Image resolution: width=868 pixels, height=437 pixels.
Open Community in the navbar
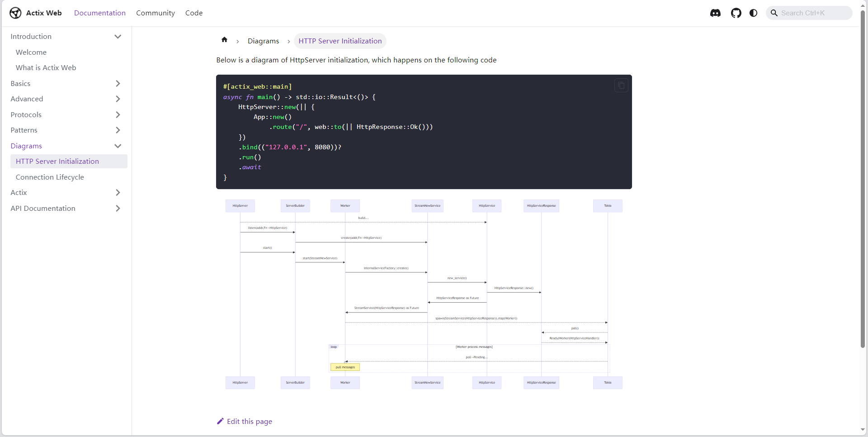coord(156,13)
